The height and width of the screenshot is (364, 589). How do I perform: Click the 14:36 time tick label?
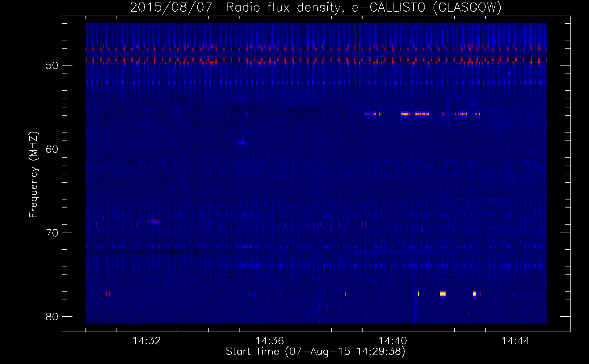(x=270, y=341)
